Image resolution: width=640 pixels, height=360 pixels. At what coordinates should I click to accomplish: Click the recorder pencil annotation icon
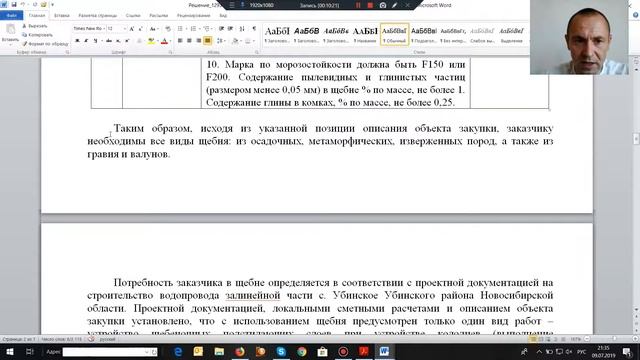[395, 5]
